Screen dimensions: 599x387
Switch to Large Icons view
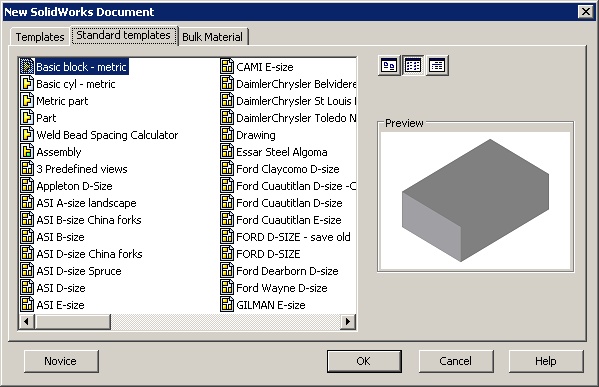click(x=389, y=66)
